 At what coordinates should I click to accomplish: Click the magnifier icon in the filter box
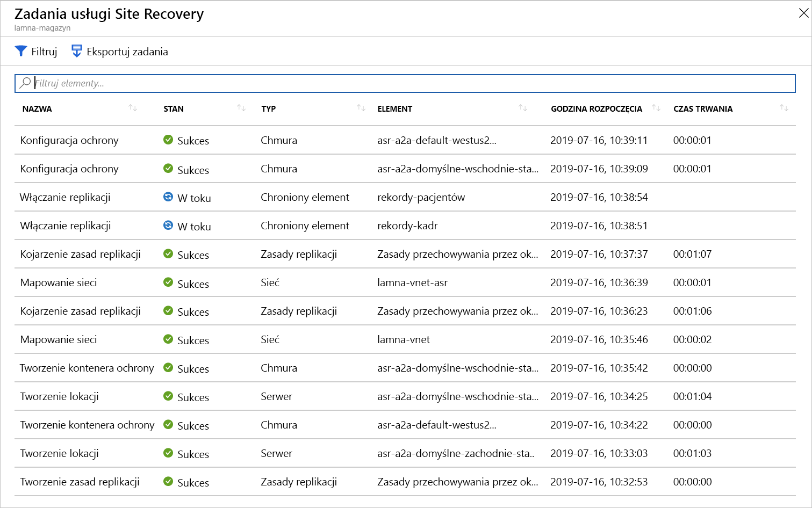tap(25, 83)
